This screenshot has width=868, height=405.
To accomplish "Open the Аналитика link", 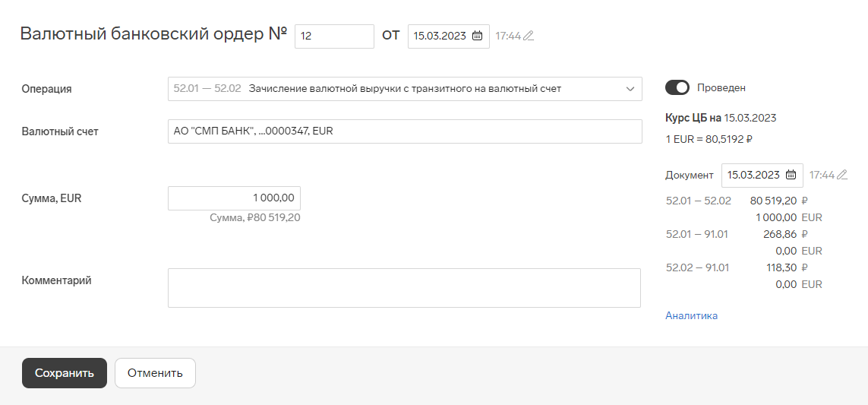I will pos(691,316).
